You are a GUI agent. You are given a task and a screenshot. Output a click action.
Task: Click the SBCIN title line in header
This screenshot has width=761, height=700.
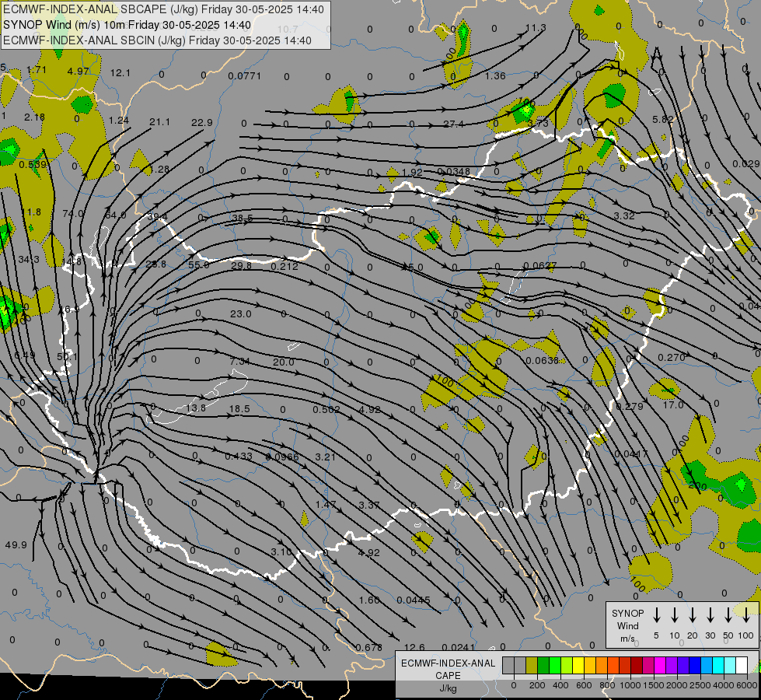click(157, 40)
